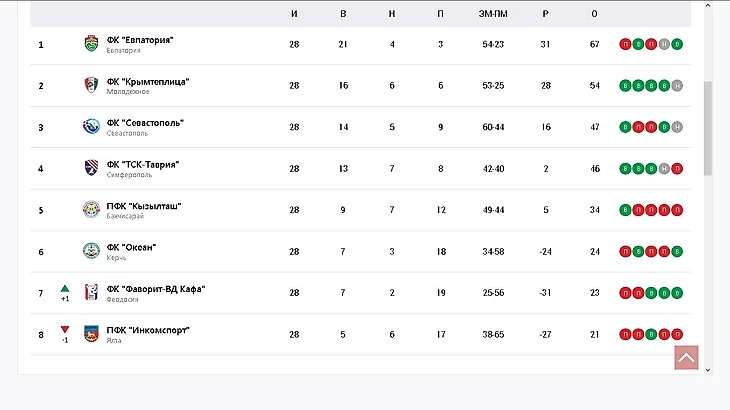Click the ФК Крымтеплица club logo
The width and height of the screenshot is (730, 410).
pyautogui.click(x=91, y=85)
